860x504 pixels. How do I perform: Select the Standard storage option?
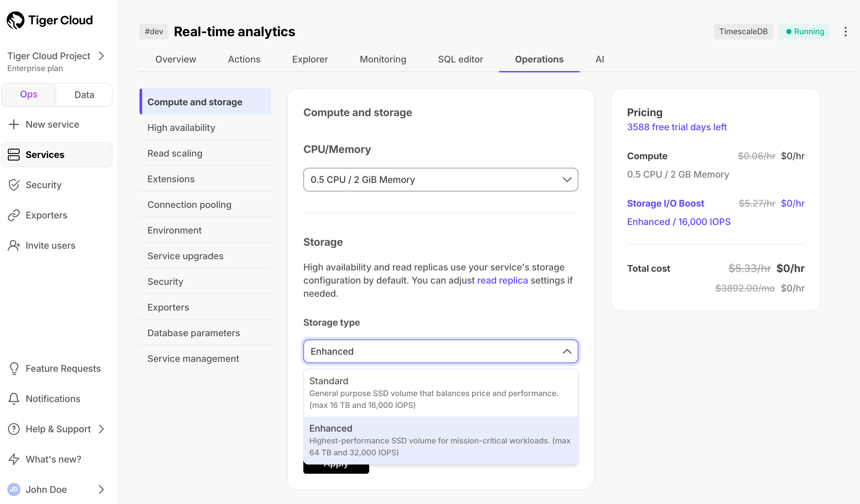point(441,393)
